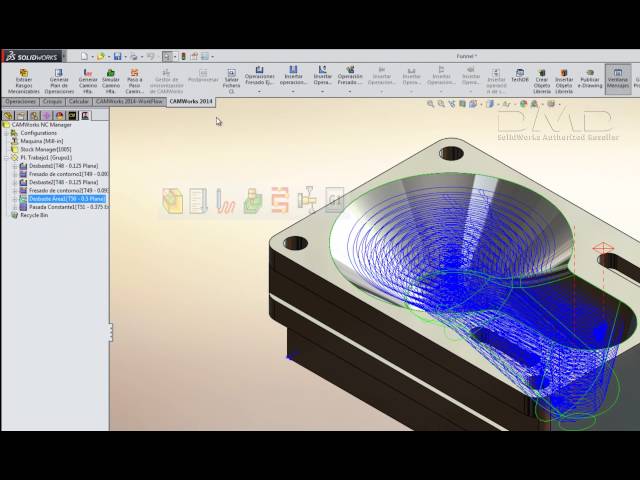Open the CAMWorks feature tree tab
Image resolution: width=640 pixels, height=480 pixels.
pos(72,116)
